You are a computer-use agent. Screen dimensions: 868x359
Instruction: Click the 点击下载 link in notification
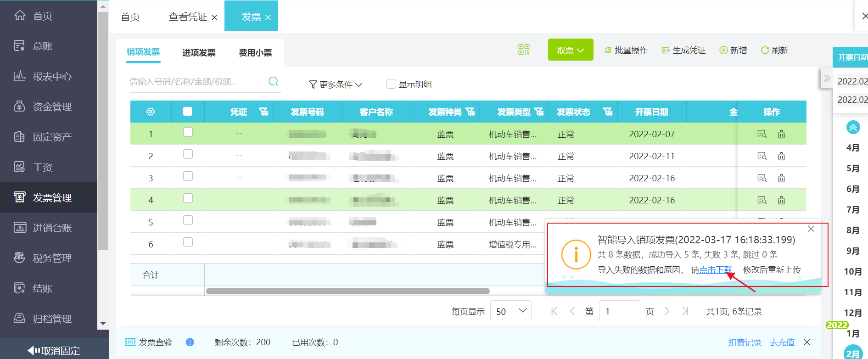click(x=716, y=270)
